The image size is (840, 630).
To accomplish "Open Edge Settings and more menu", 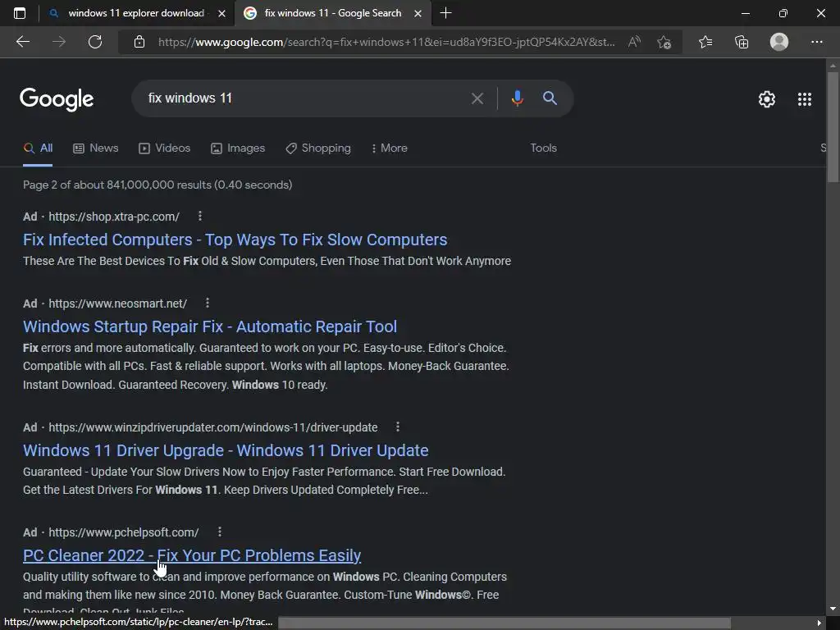I will click(816, 42).
